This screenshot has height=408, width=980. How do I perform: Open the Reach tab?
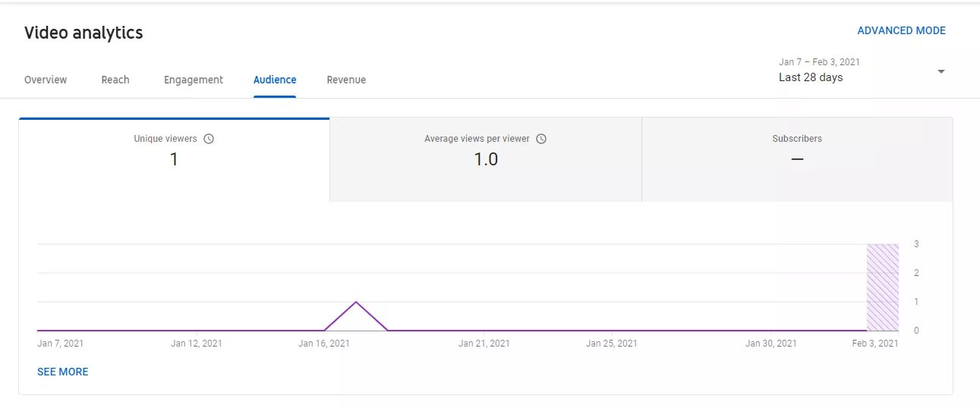click(x=115, y=80)
